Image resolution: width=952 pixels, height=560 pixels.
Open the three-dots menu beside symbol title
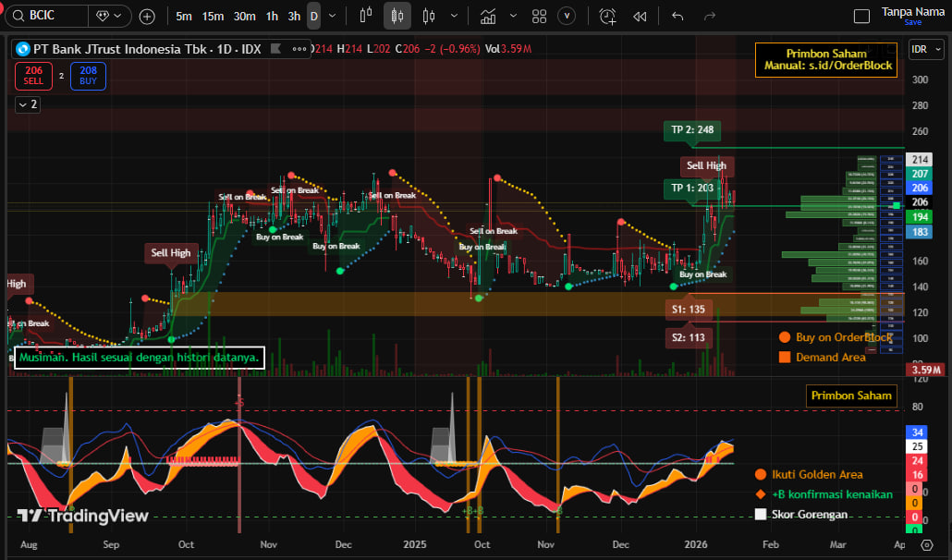(299, 49)
